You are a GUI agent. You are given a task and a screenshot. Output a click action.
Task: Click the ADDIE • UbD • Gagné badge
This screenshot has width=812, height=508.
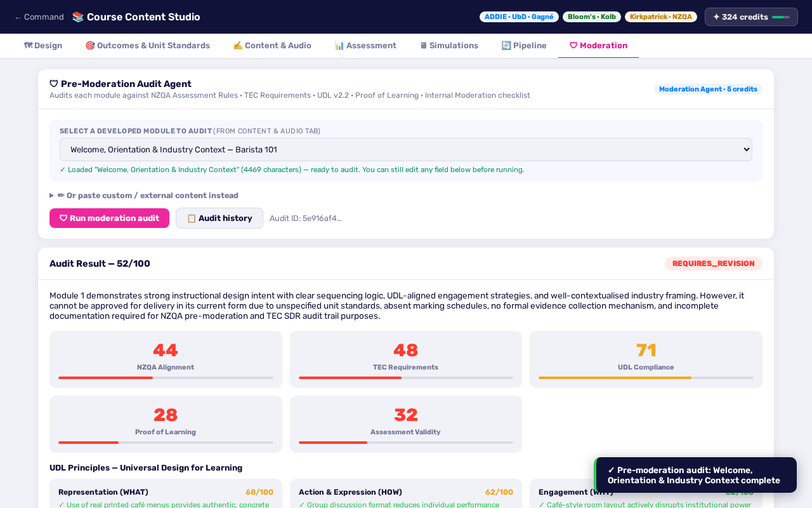pos(519,17)
